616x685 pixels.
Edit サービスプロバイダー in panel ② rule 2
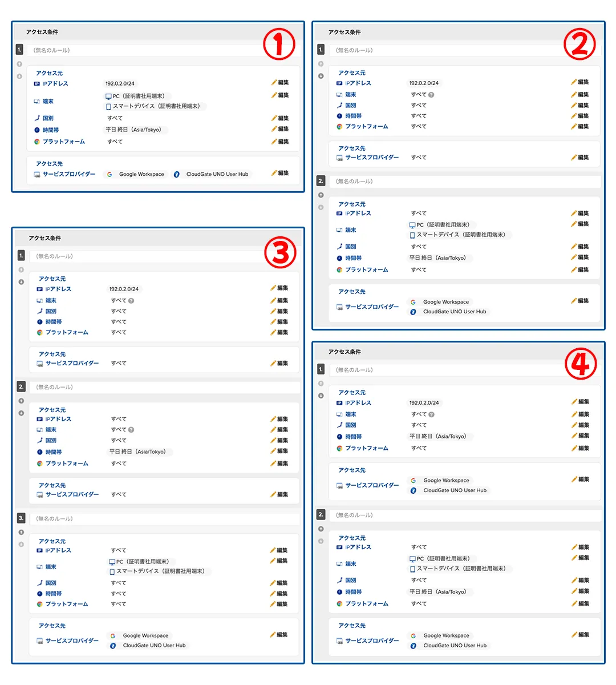(x=580, y=301)
